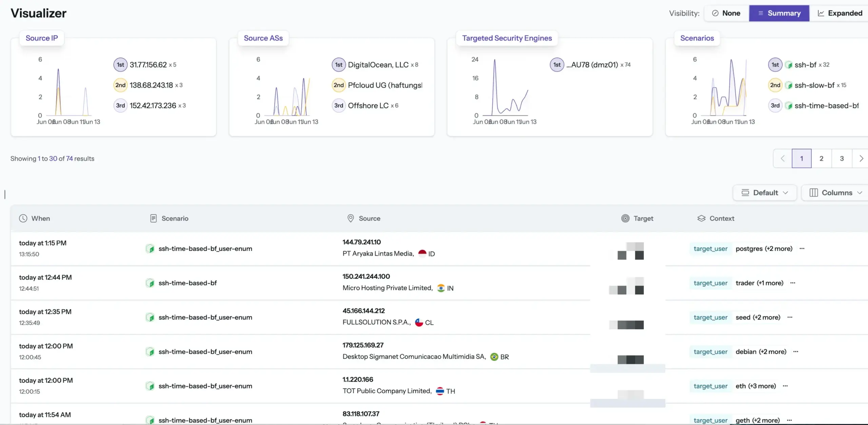Click PT Aryaka Lintas Media source name

tap(378, 254)
